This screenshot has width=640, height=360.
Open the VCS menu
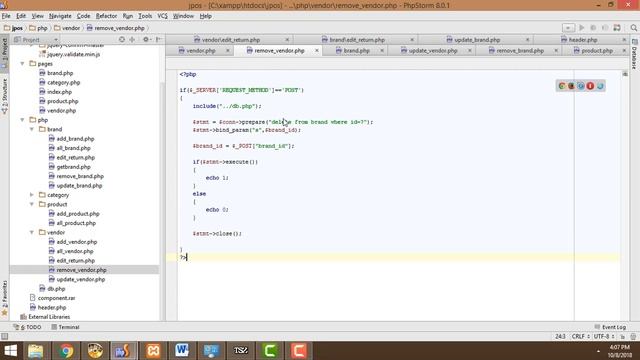click(162, 16)
